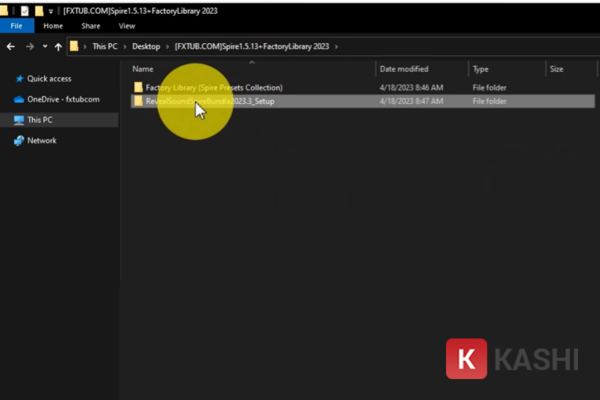Sort by Type column header
This screenshot has height=400, width=600.
pos(480,69)
